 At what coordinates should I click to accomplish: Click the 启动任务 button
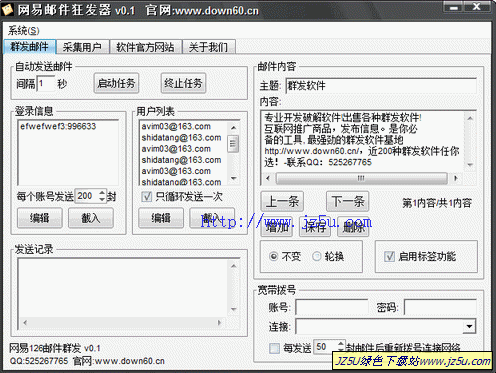[x=116, y=83]
